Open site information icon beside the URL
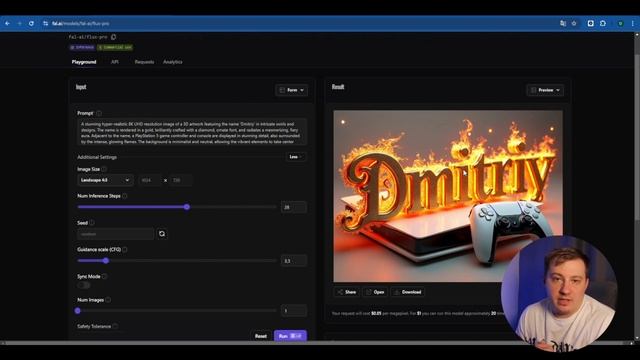The image size is (640, 360). pos(45,24)
